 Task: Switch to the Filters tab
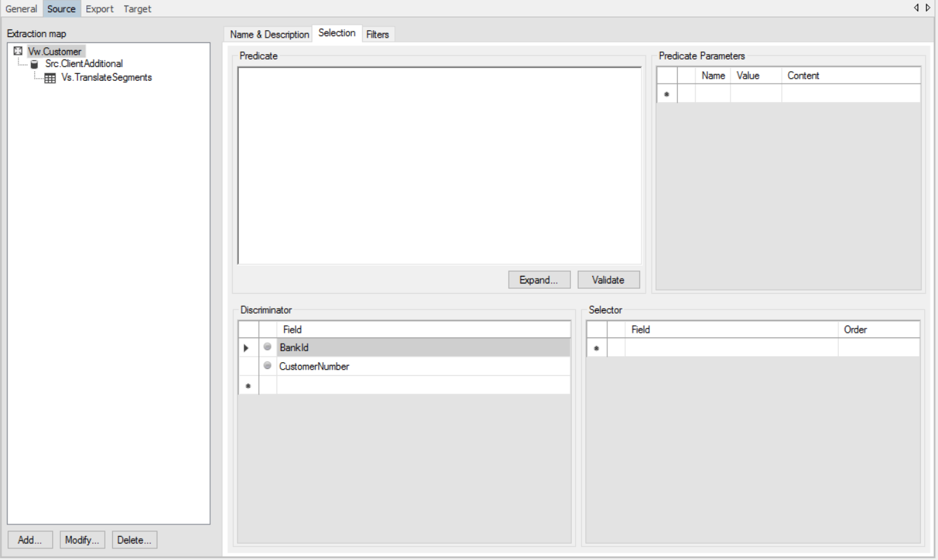377,33
